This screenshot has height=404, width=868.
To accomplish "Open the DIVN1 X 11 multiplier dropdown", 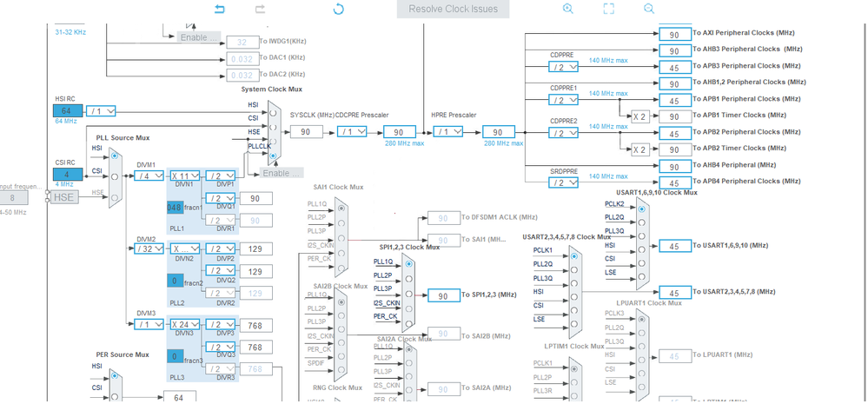I will tap(185, 176).
